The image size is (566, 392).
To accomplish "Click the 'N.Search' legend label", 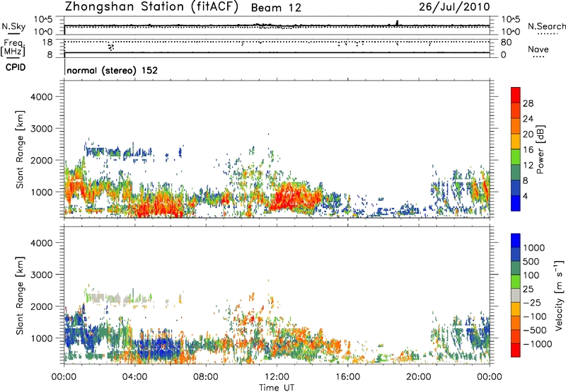I will tap(546, 26).
